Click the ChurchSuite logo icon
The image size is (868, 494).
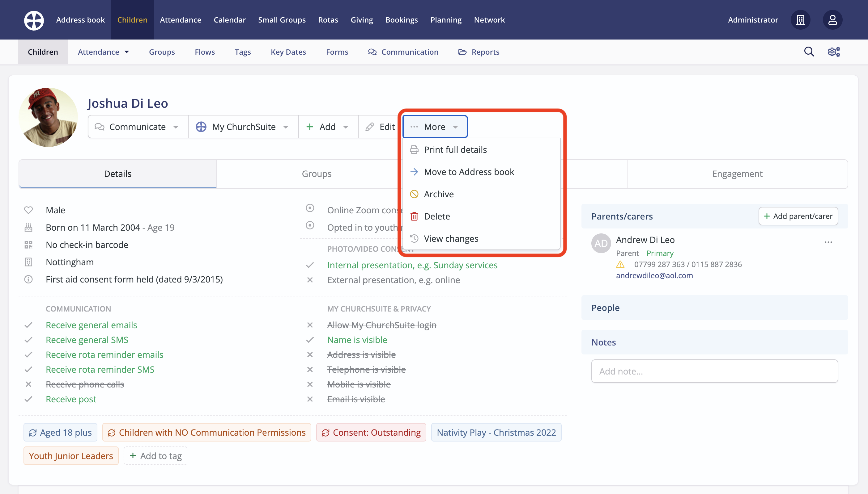coord(34,20)
